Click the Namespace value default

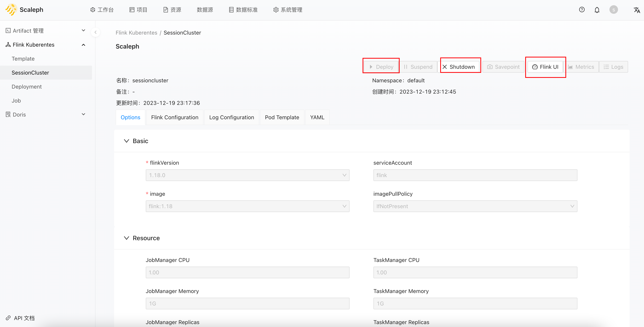(416, 81)
